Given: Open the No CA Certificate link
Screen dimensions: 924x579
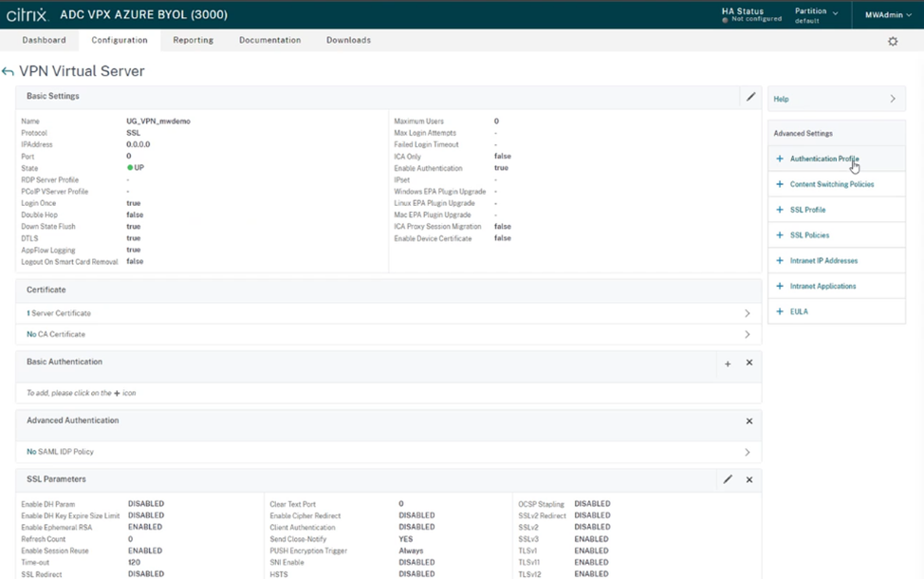Looking at the screenshot, I should (55, 334).
